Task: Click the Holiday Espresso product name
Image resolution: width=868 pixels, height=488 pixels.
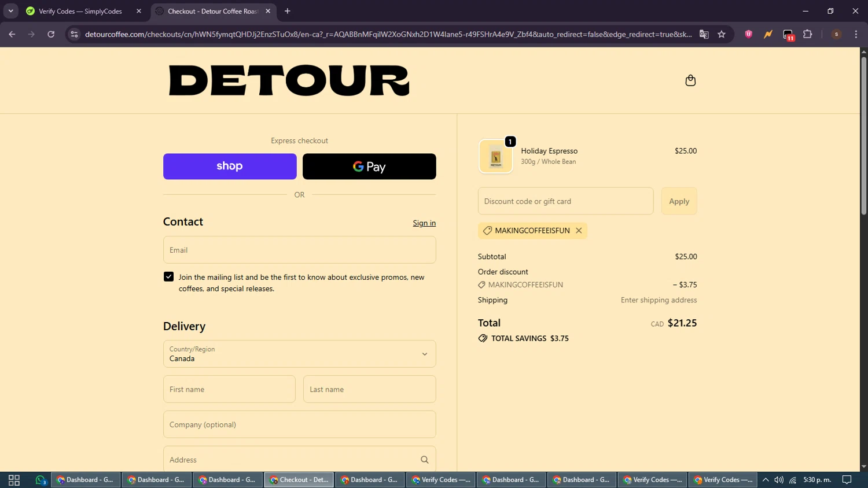Action: click(x=549, y=151)
